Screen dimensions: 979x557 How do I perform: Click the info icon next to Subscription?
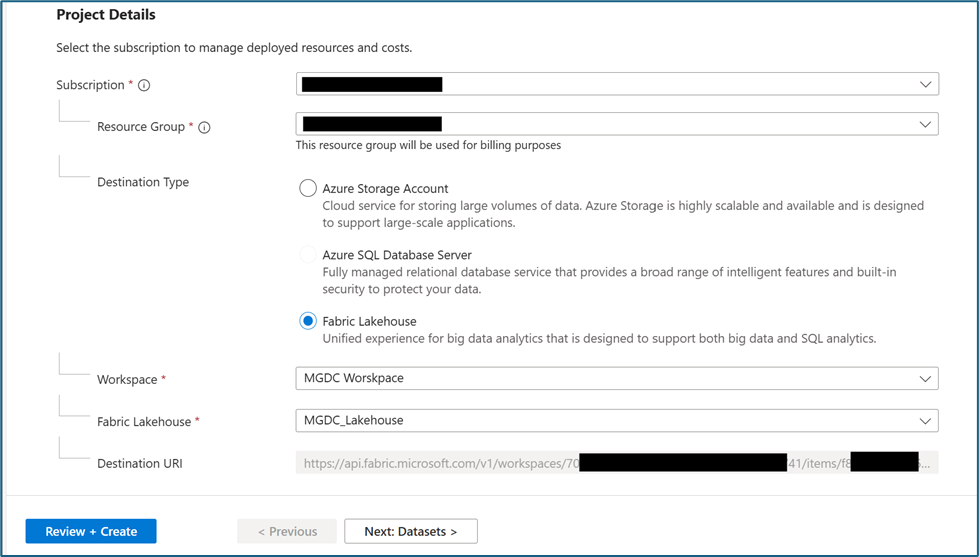[x=144, y=86]
